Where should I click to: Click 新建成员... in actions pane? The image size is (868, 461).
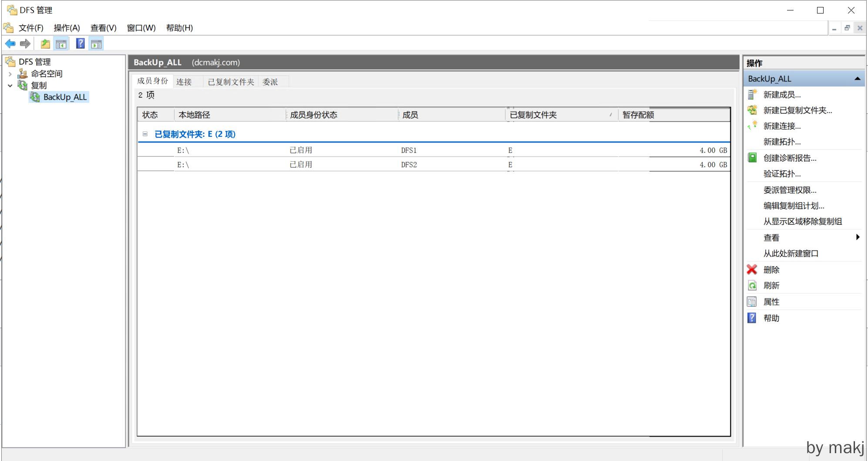point(782,95)
